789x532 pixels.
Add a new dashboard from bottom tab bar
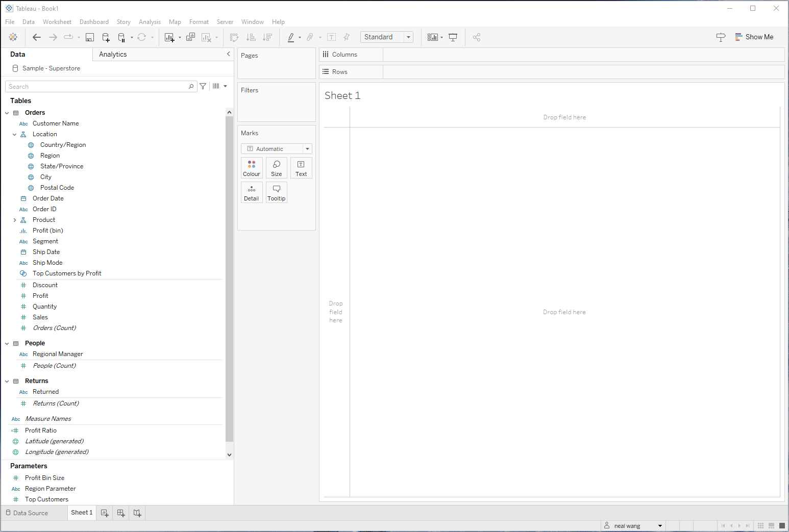[x=121, y=513]
